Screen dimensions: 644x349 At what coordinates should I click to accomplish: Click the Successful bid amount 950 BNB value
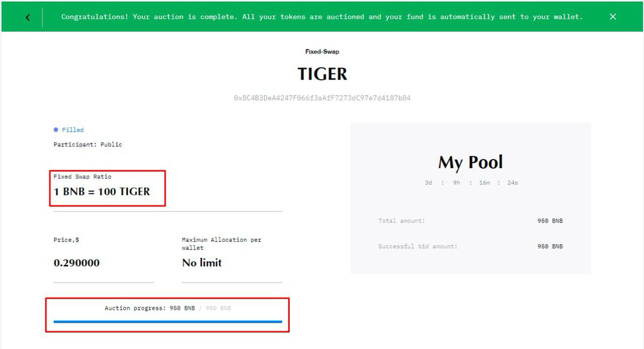pos(550,246)
